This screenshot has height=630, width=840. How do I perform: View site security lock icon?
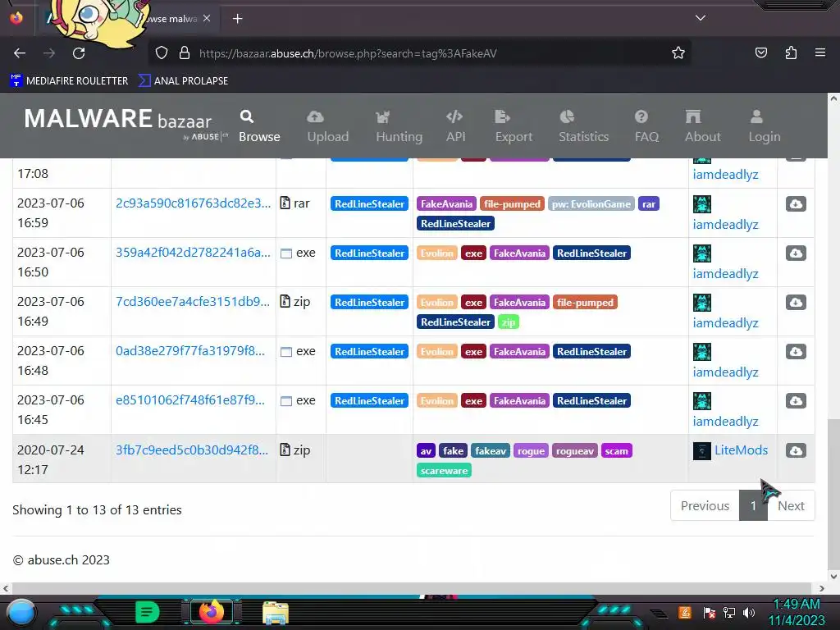[x=185, y=53]
